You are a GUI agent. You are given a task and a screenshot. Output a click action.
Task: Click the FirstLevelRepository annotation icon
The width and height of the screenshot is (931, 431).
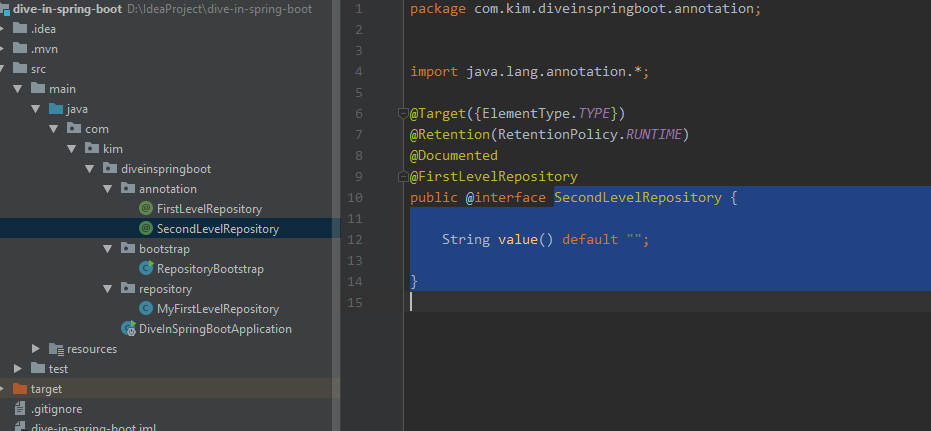click(x=146, y=208)
